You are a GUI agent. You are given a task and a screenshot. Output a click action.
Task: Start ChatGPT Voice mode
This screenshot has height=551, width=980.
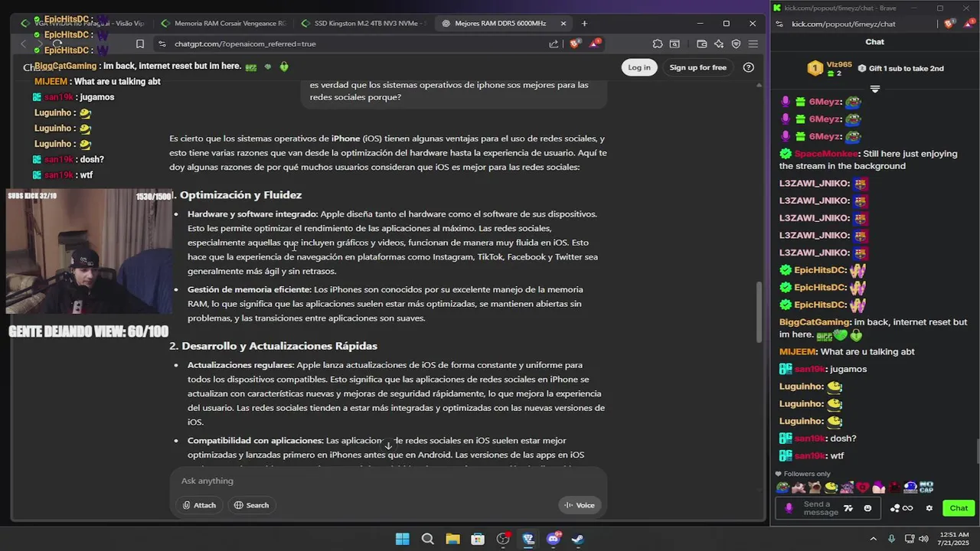tap(580, 505)
